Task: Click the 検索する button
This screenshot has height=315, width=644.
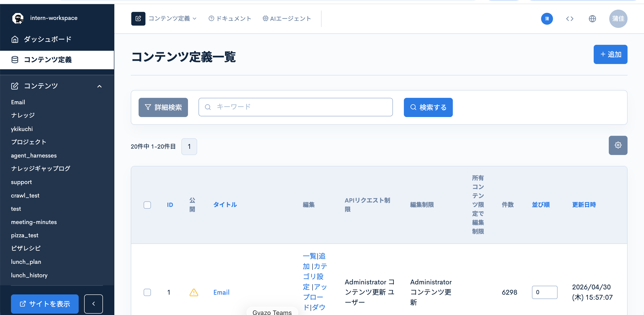Action: [428, 107]
